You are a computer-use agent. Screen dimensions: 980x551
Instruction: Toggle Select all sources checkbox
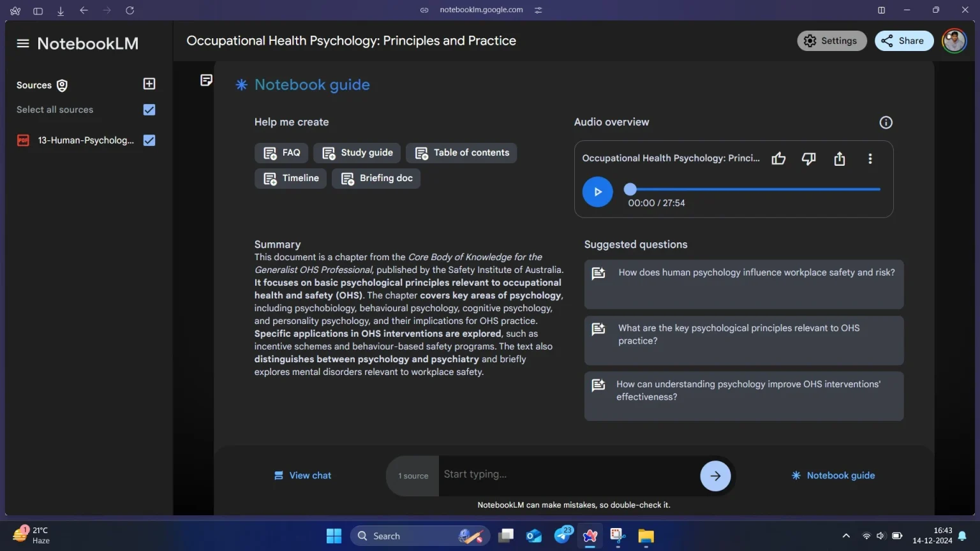(149, 110)
